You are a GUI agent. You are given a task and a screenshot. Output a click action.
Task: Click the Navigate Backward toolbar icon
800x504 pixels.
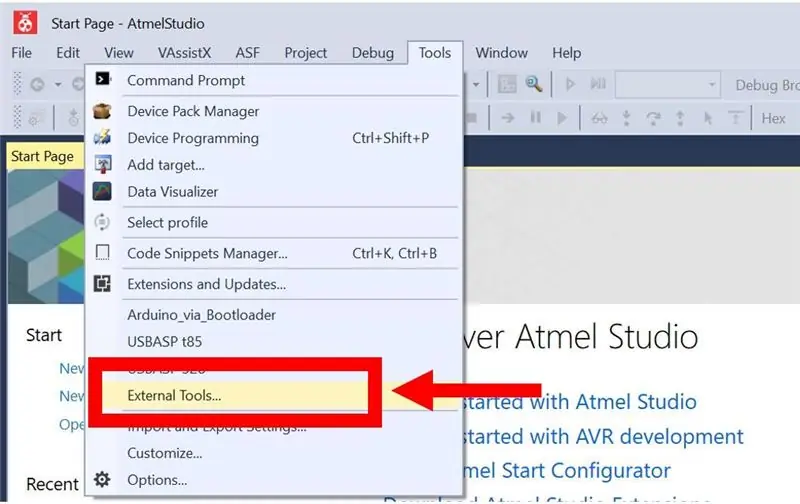(37, 84)
